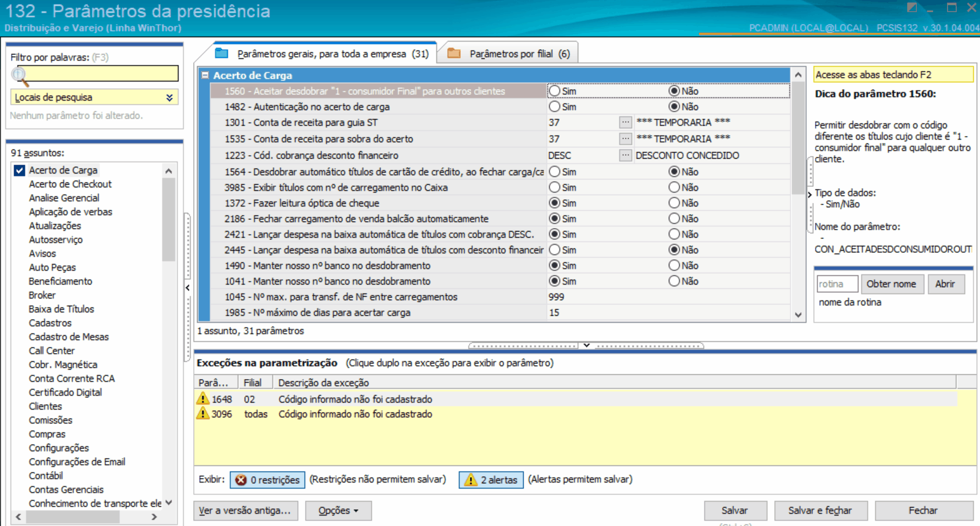Expand Locais de pesquisa dropdown

169,97
